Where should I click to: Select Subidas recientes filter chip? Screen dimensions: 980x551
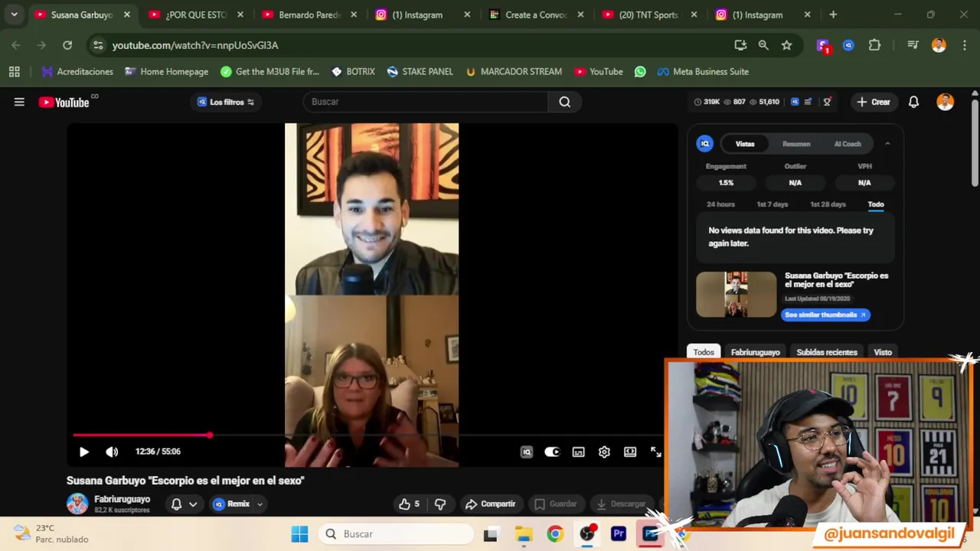point(827,352)
